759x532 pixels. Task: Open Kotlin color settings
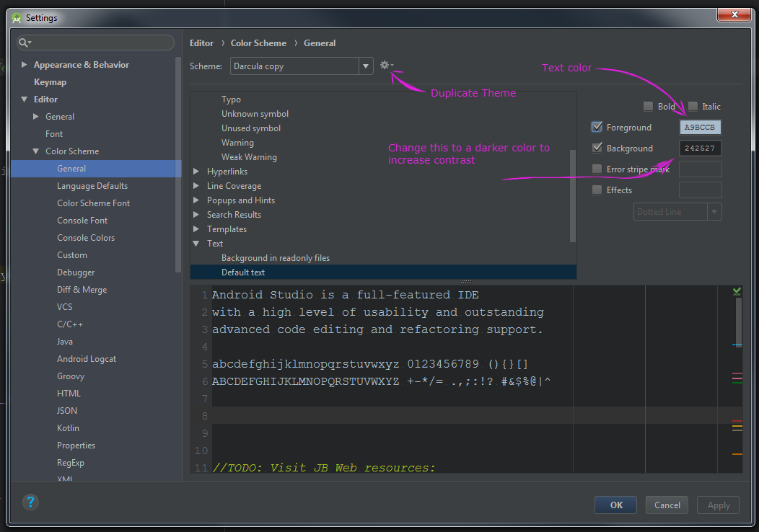tap(68, 428)
